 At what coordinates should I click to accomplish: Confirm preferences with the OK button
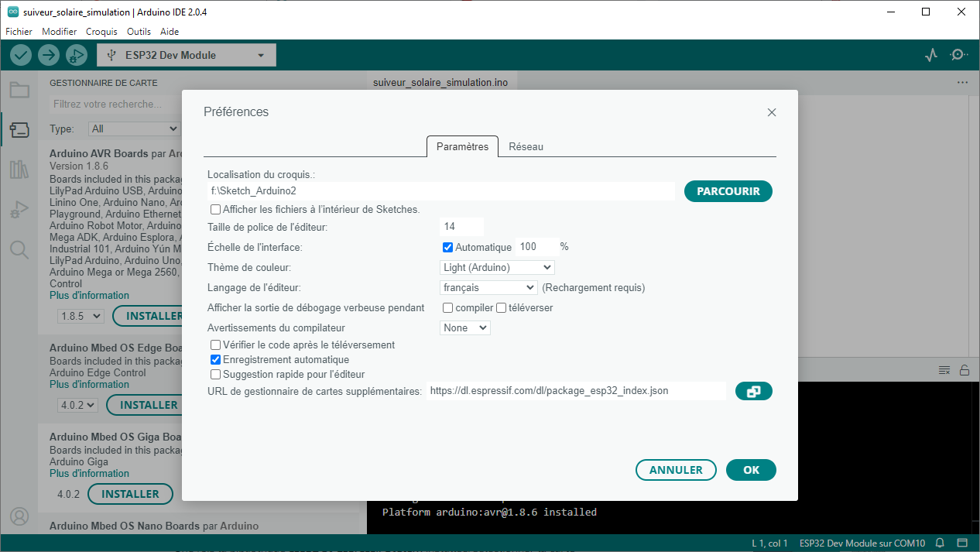(751, 470)
